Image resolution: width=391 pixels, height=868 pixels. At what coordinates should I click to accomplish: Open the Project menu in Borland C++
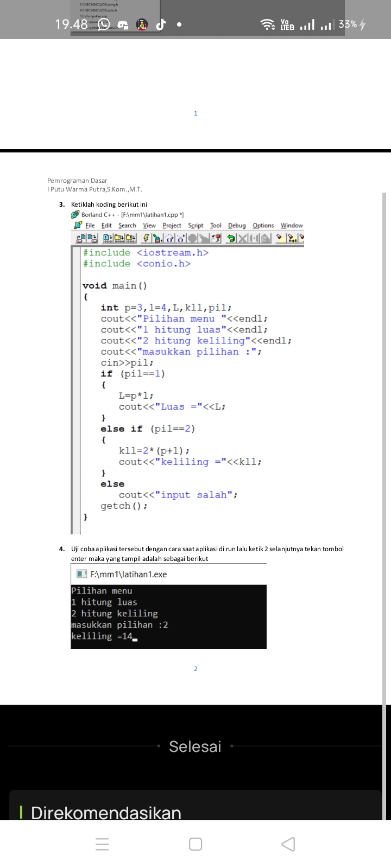pyautogui.click(x=172, y=226)
